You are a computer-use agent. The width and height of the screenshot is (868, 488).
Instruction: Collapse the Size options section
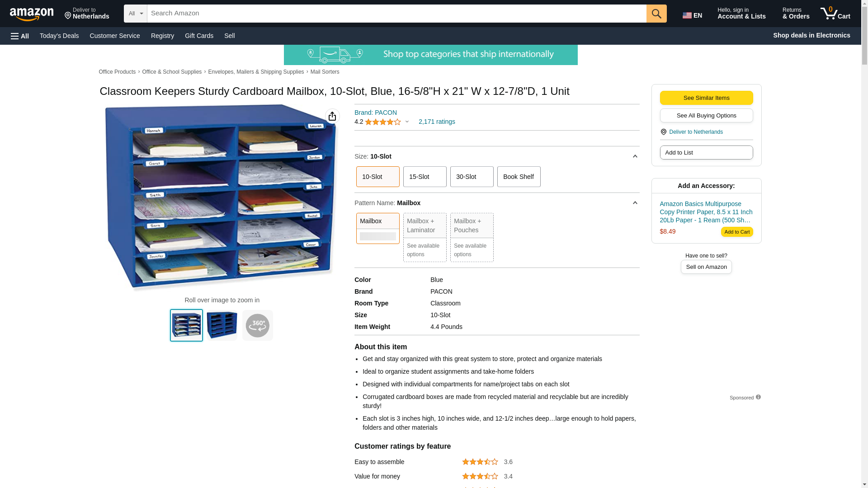(635, 156)
